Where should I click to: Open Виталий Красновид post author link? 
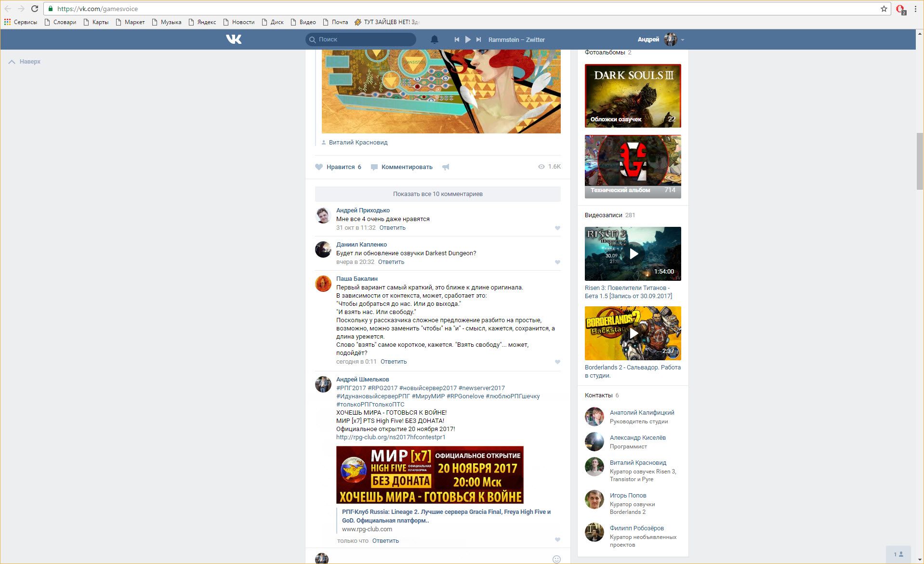(358, 143)
